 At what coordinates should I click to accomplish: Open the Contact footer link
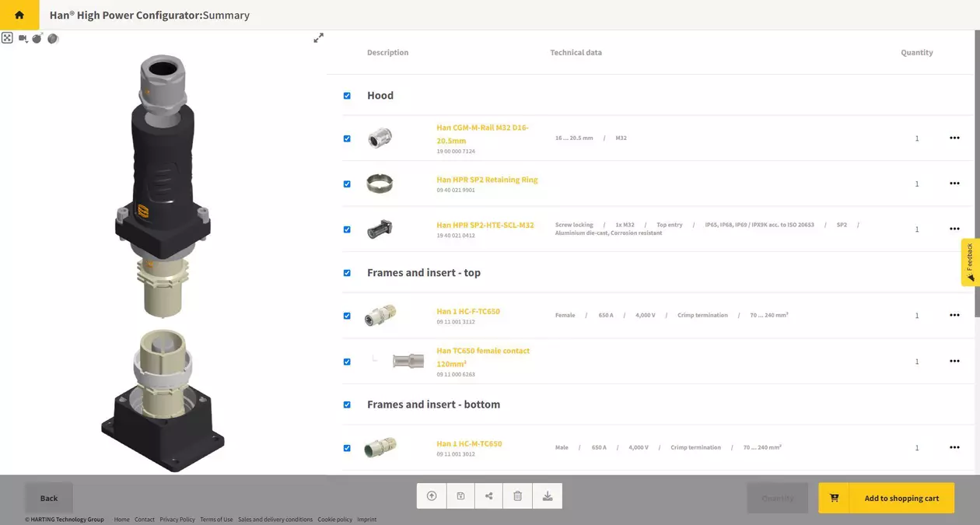pos(145,520)
